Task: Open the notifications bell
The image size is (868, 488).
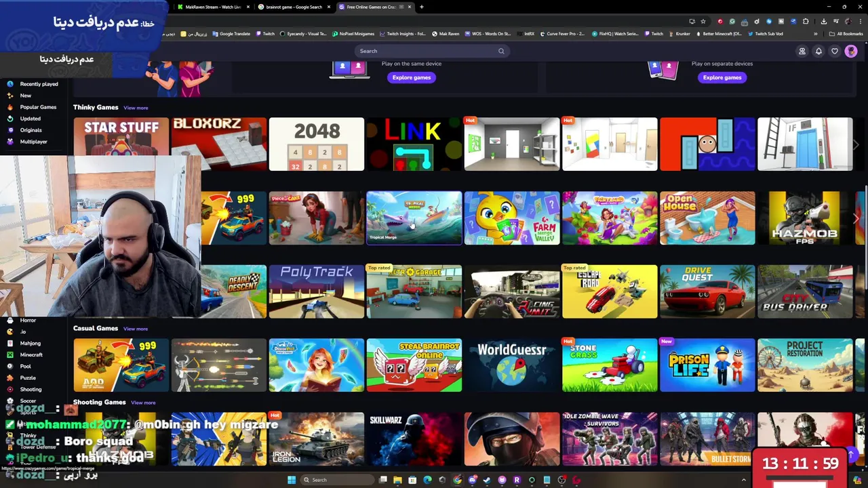Action: [x=818, y=51]
